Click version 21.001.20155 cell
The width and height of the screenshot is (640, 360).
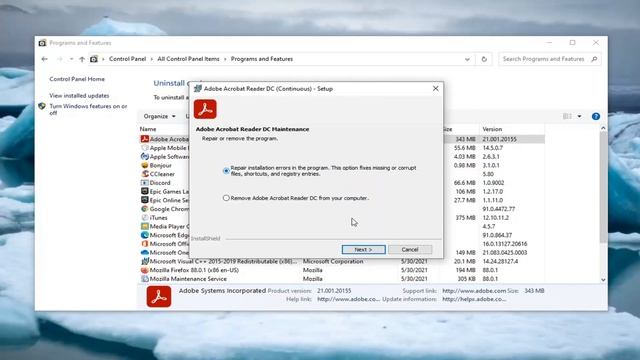[x=500, y=139]
